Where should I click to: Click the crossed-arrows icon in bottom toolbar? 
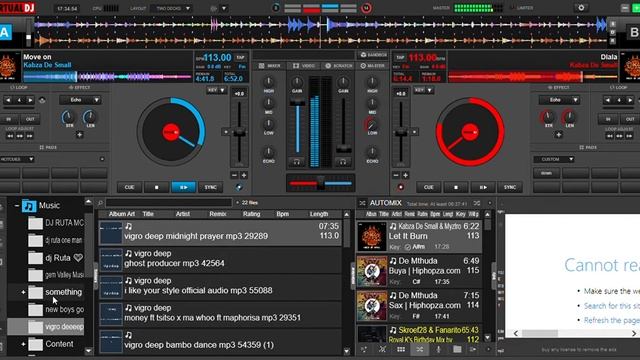[x=382, y=349]
